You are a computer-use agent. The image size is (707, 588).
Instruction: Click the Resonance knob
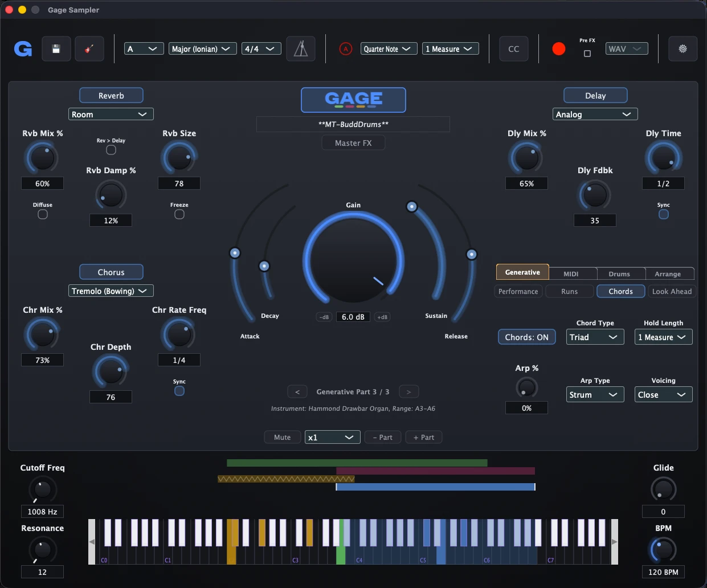(x=42, y=550)
